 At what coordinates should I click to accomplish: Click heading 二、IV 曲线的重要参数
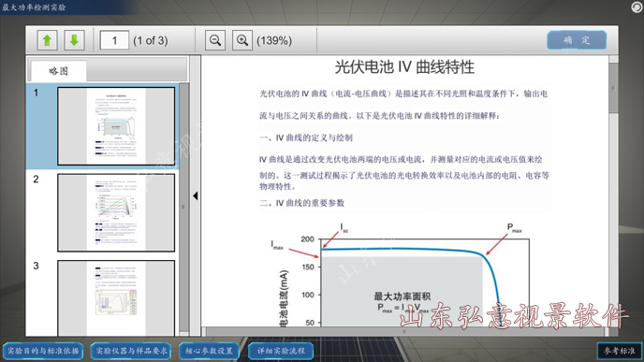pos(301,203)
